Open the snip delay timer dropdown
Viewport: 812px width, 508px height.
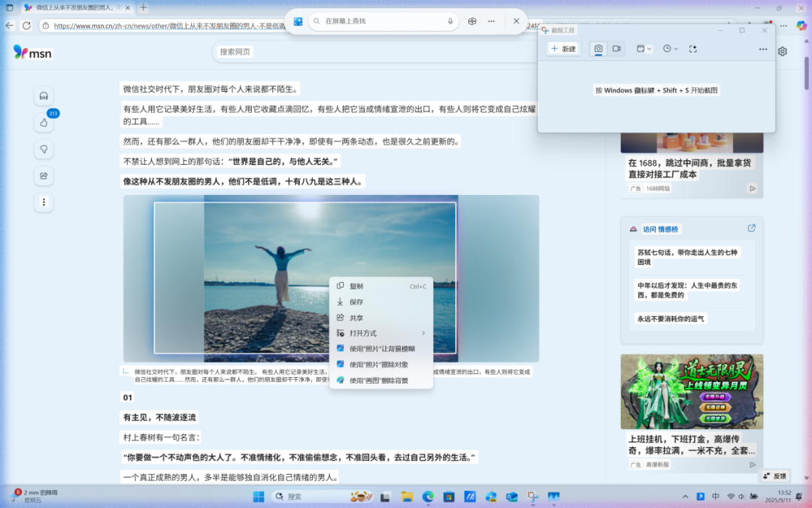coord(668,48)
